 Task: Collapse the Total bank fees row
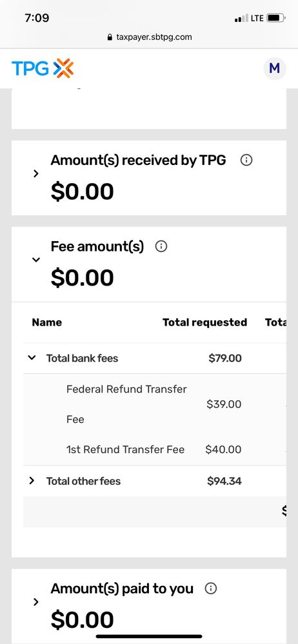(x=32, y=358)
